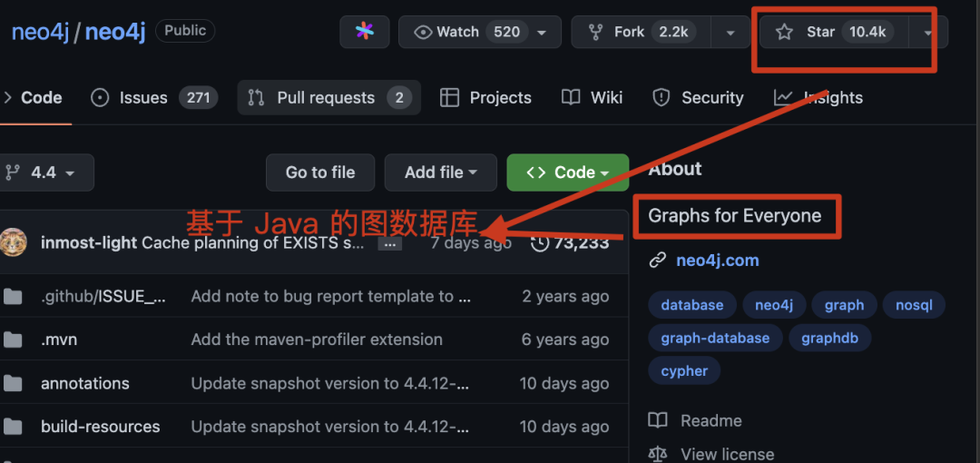Click the folder icon beside .mvn
980x463 pixels.
[13, 340]
